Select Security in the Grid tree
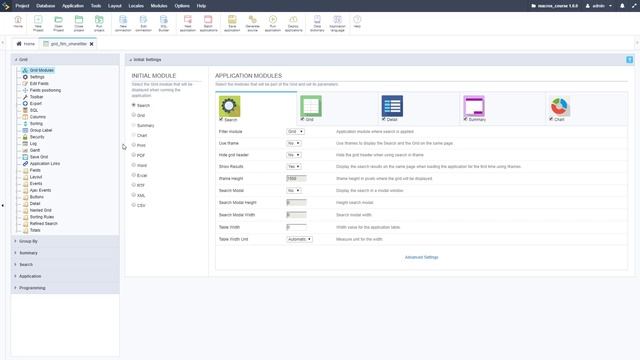640x360 pixels. point(37,137)
